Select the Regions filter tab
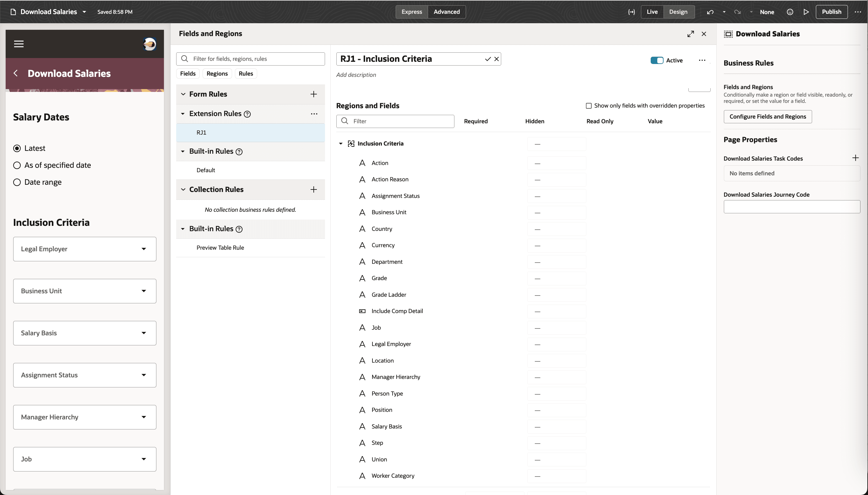The width and height of the screenshot is (868, 495). pos(217,74)
